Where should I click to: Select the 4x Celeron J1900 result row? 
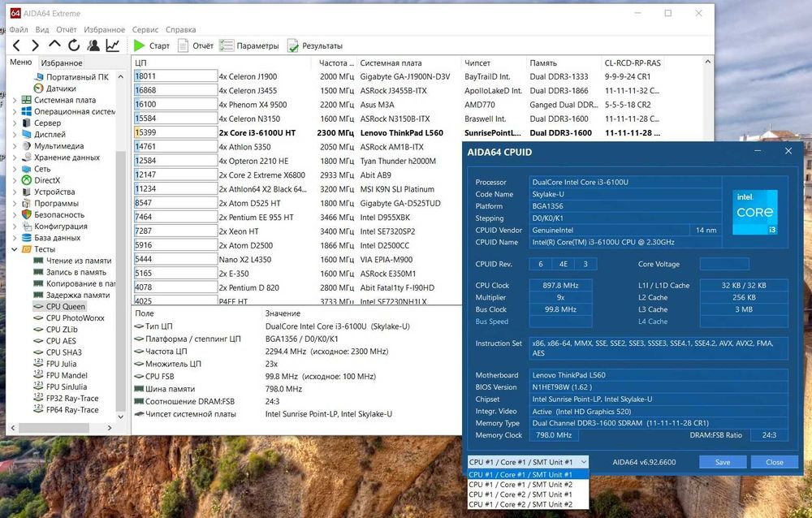coord(396,76)
